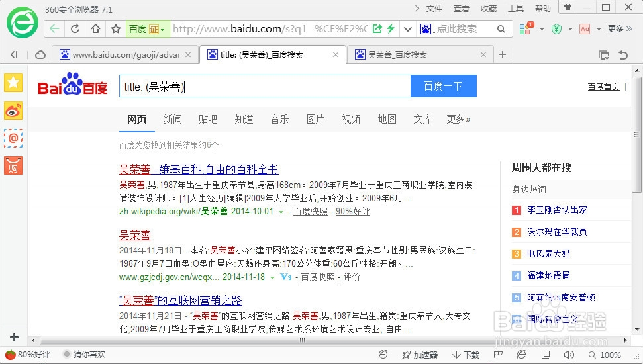Screen dimensions: 643x364
Task: Click the Baidu logo
Action: pyautogui.click(x=73, y=85)
